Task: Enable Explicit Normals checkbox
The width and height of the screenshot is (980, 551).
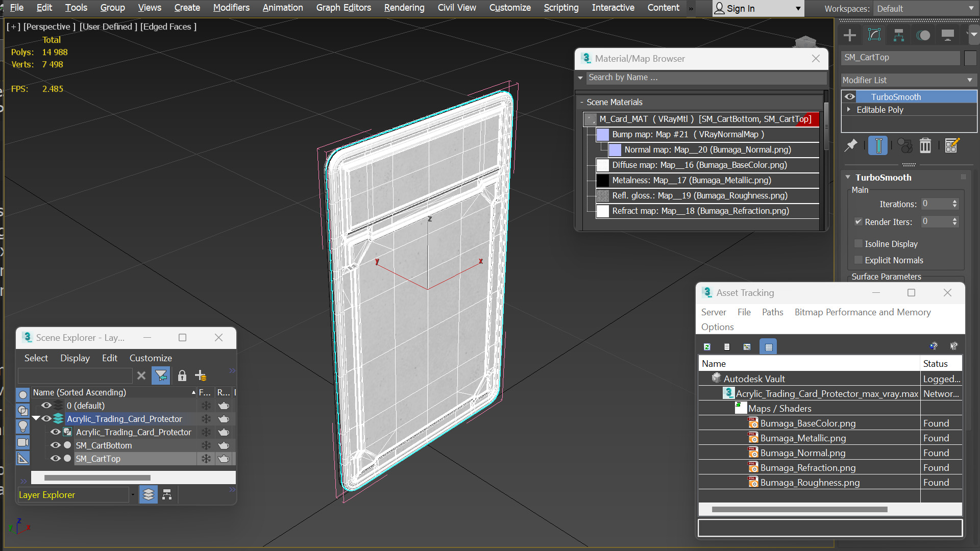Action: click(x=859, y=260)
